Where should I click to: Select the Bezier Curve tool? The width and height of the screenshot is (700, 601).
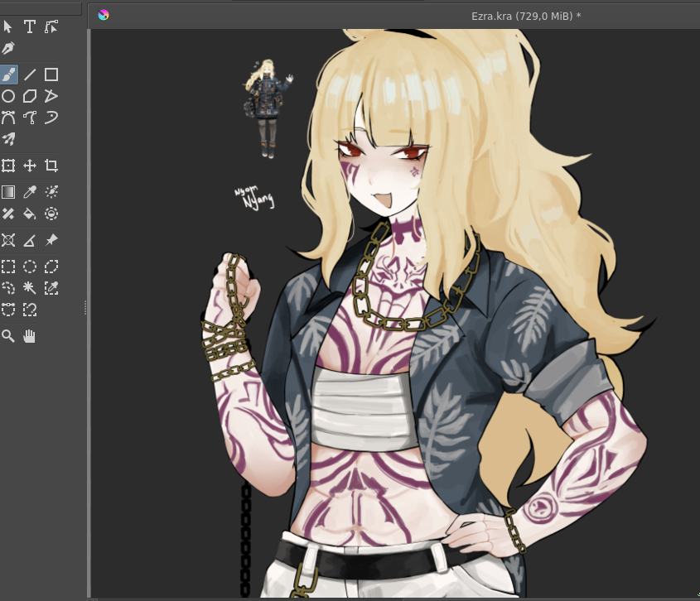coord(8,118)
